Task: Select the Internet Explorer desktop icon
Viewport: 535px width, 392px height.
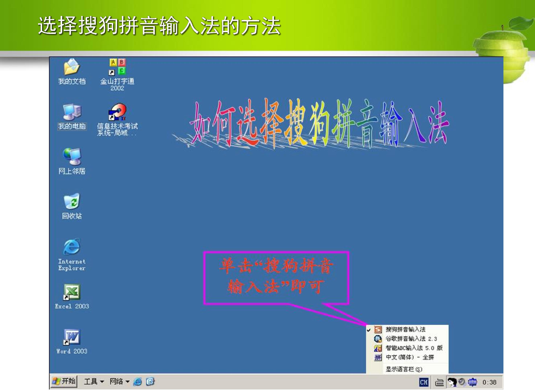Action: click(x=72, y=255)
